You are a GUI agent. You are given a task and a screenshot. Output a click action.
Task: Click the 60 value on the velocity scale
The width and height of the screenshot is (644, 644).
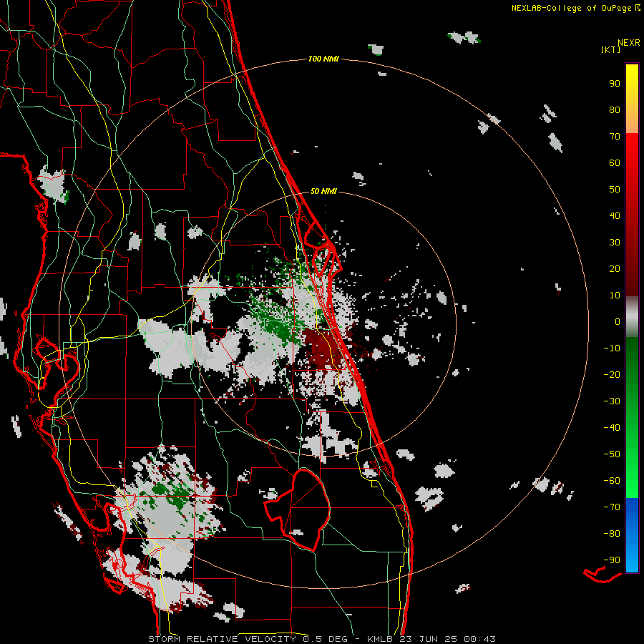[x=615, y=162]
